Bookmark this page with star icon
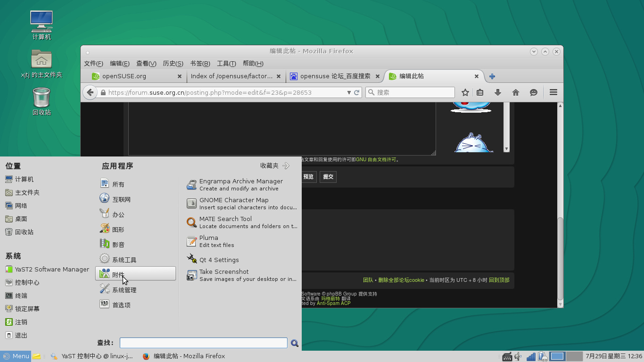Viewport: 644px width, 362px height. [x=465, y=92]
